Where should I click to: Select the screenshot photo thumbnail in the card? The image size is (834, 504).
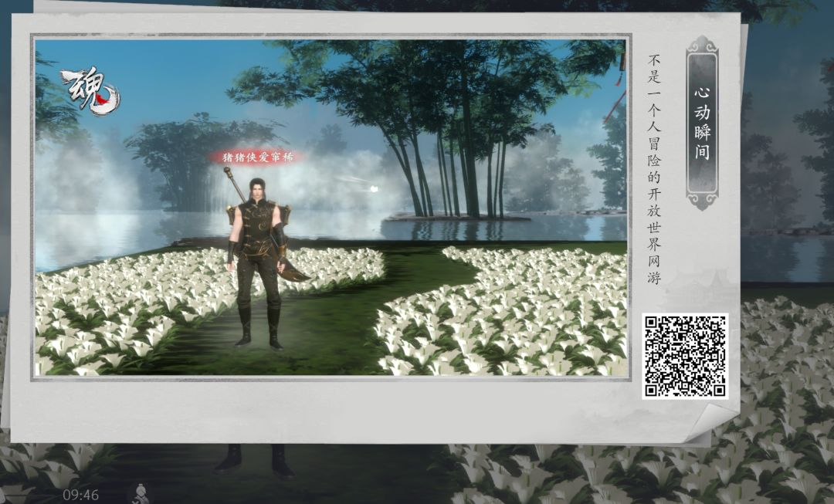coord(331,208)
